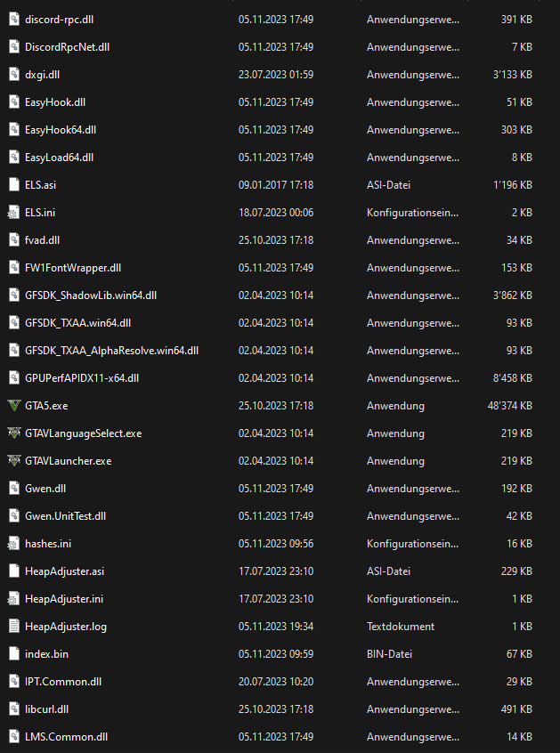The width and height of the screenshot is (560, 753).
Task: Click the size value 3'133 KB
Action: pyautogui.click(x=513, y=75)
